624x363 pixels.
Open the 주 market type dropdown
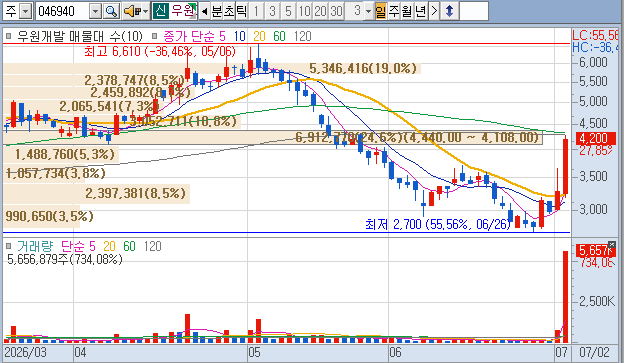pos(25,11)
